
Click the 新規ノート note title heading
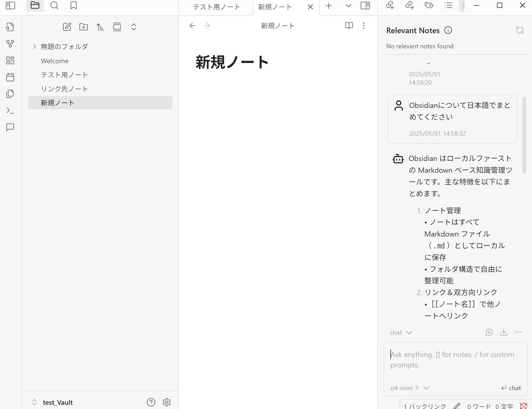click(232, 62)
